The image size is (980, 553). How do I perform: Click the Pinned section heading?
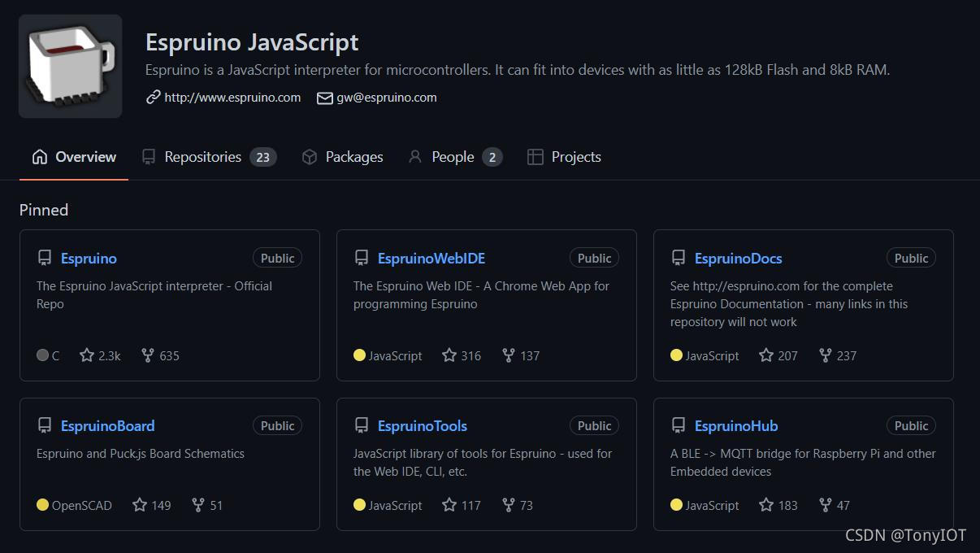pyautogui.click(x=44, y=210)
